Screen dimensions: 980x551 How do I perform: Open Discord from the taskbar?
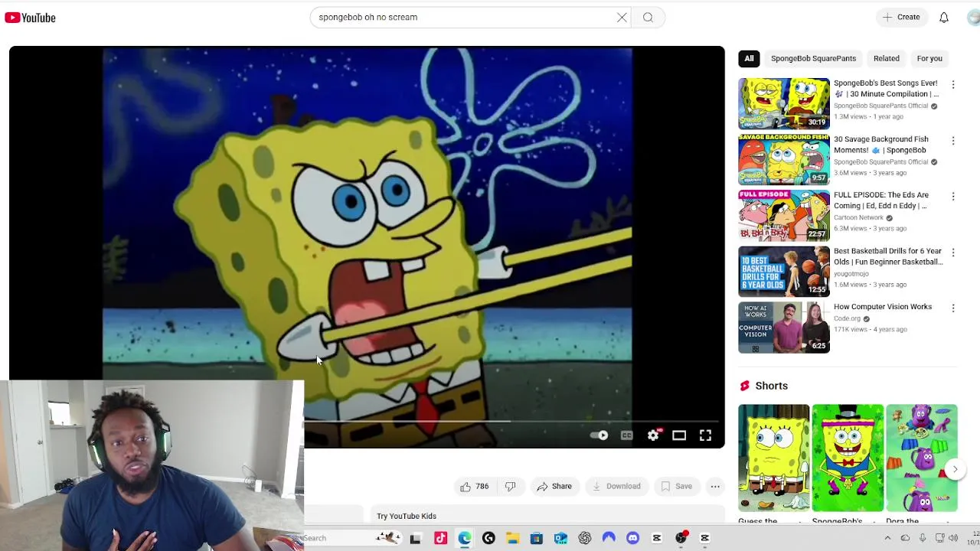[632, 539]
